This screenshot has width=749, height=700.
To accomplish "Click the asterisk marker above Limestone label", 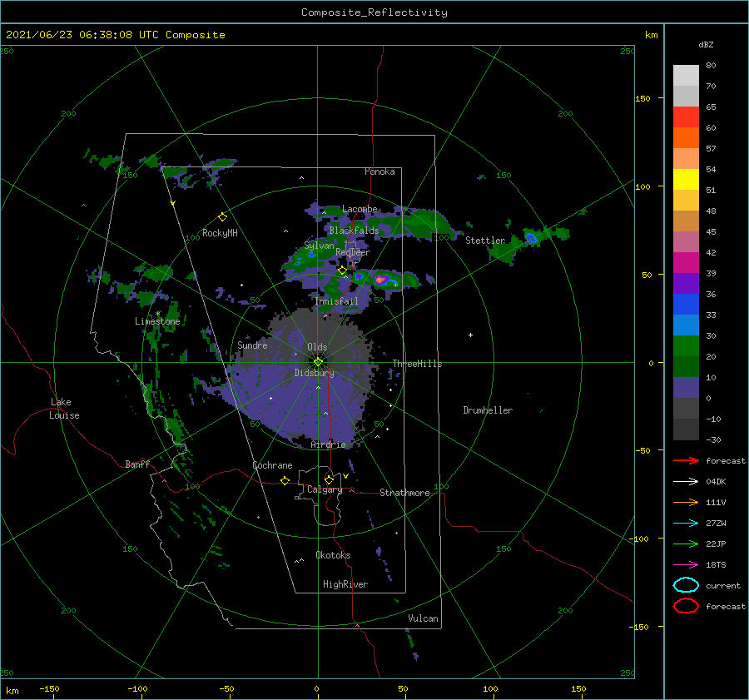I will (157, 314).
